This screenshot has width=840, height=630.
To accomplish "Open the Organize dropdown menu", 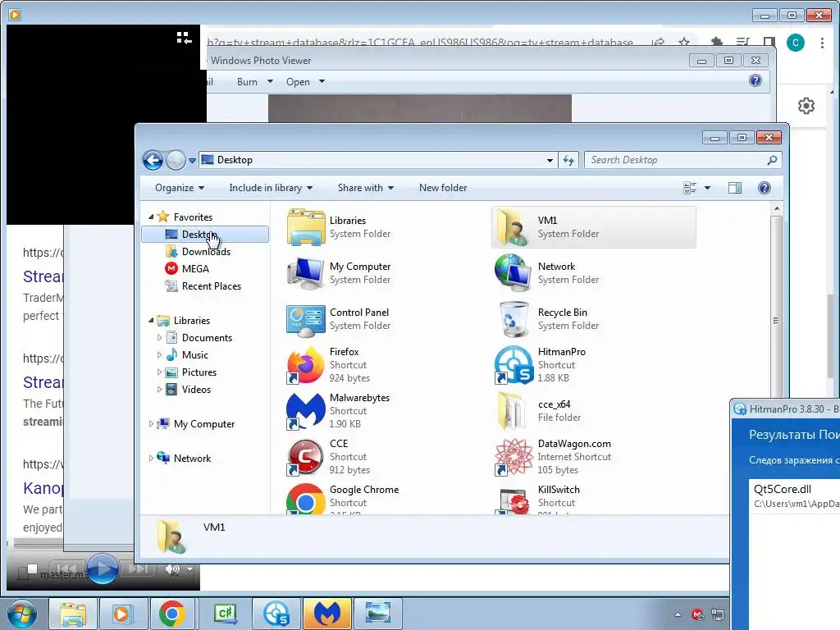I will pos(180,188).
